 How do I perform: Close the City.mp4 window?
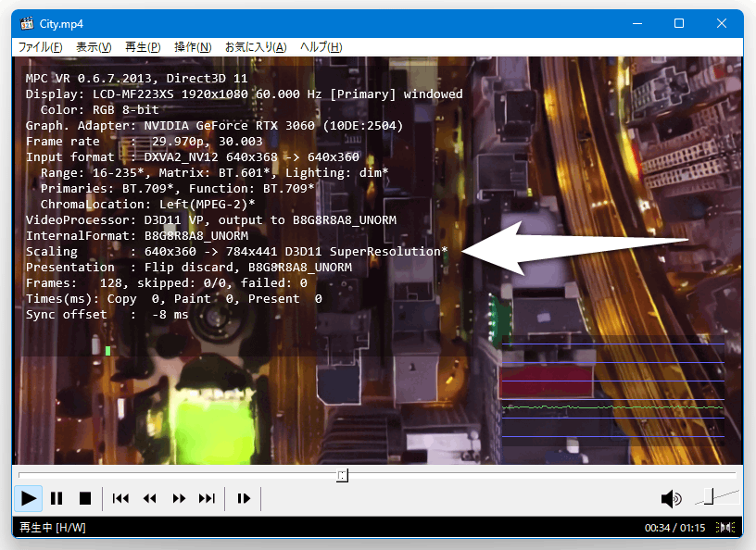click(722, 23)
